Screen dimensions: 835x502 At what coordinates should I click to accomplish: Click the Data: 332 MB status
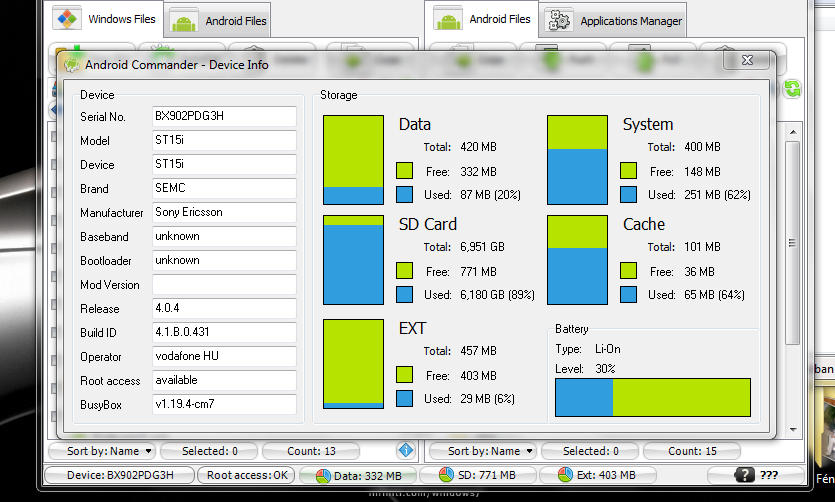358,475
